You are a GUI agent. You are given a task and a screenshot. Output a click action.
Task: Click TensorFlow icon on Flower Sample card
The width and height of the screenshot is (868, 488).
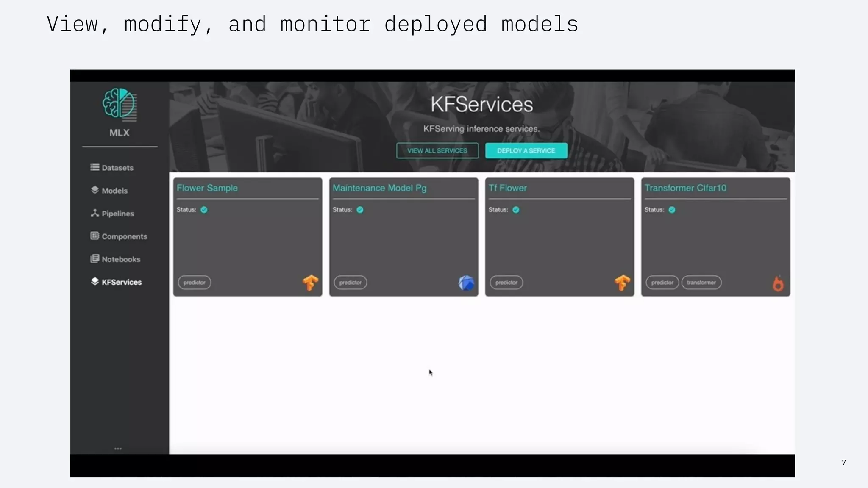(x=310, y=283)
